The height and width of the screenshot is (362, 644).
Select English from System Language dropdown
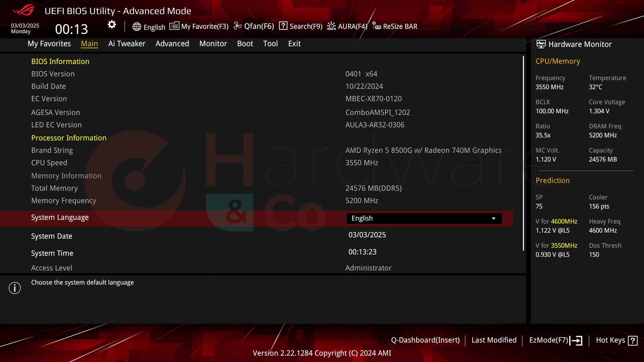423,218
